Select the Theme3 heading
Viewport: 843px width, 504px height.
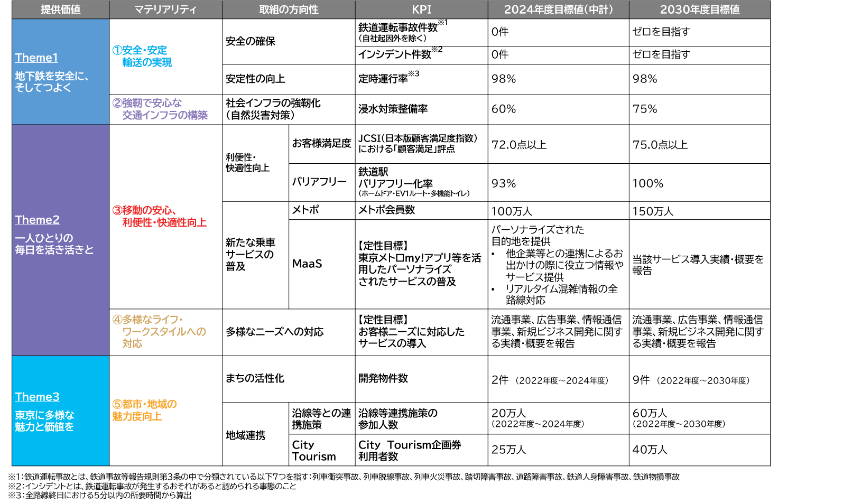click(x=37, y=397)
